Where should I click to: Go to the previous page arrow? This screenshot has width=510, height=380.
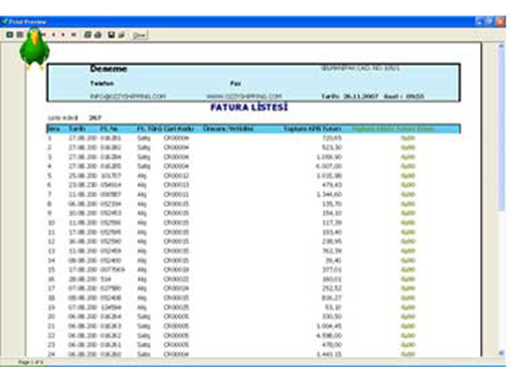[x=54, y=34]
